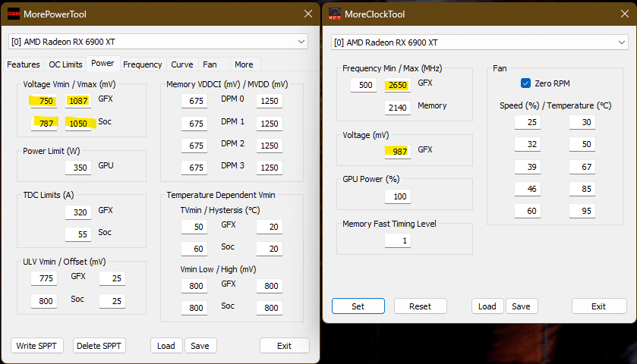Click GPU Power Limit field showing 350
This screenshot has width=637, height=364.
click(x=78, y=167)
